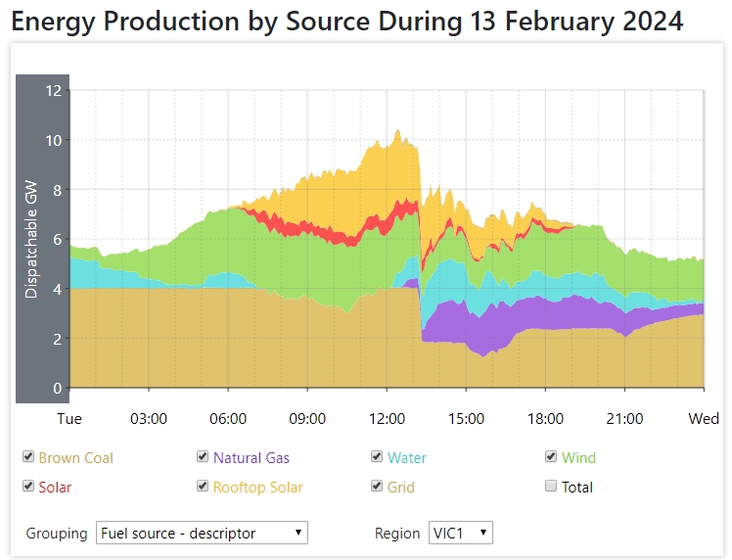
Task: Enable the Total checkbox
Action: click(x=552, y=487)
